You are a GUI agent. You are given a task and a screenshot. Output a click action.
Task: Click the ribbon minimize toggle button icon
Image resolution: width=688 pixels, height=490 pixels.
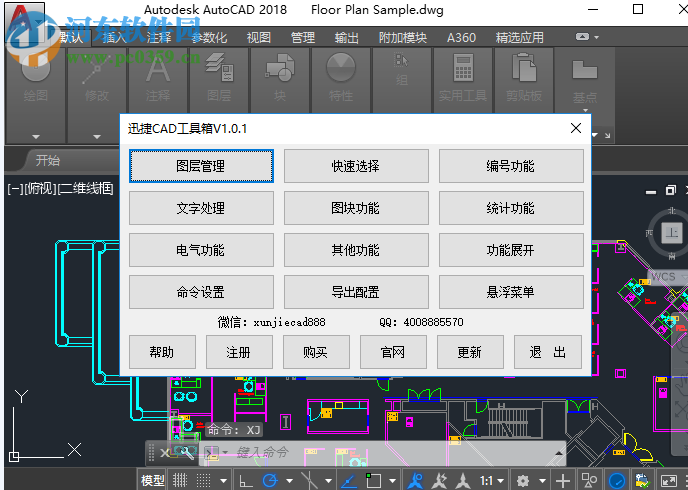pyautogui.click(x=582, y=37)
